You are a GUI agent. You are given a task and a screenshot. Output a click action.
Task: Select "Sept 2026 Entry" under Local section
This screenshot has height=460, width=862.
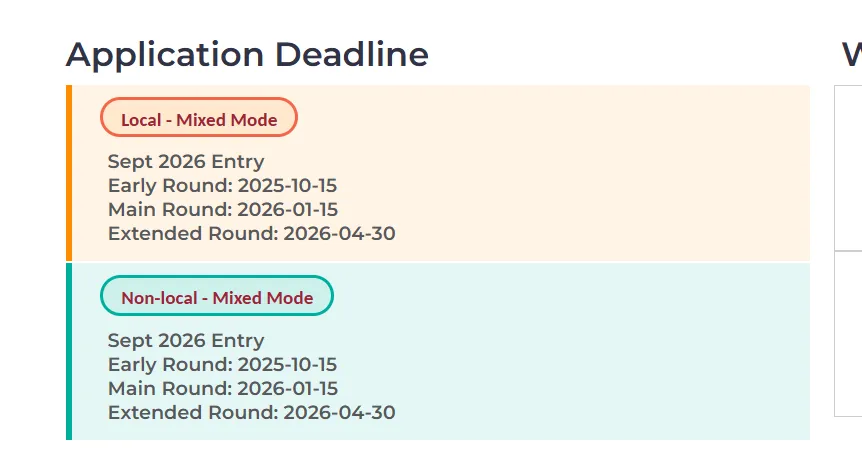pos(186,162)
